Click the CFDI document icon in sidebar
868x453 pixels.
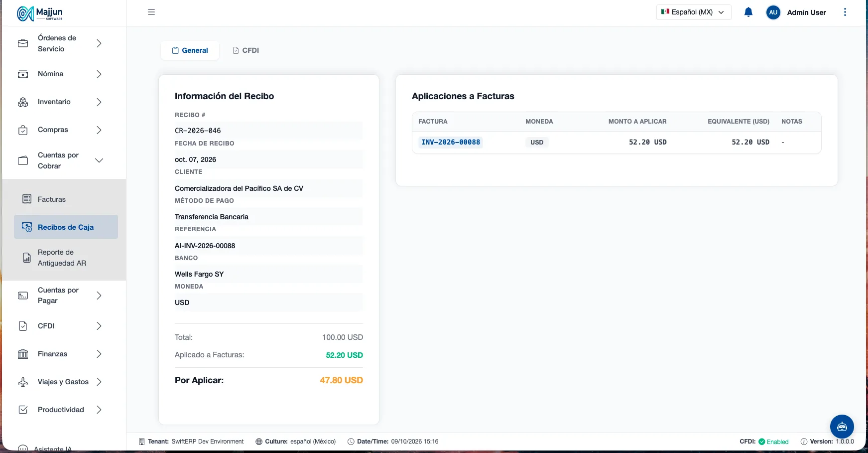(x=23, y=326)
